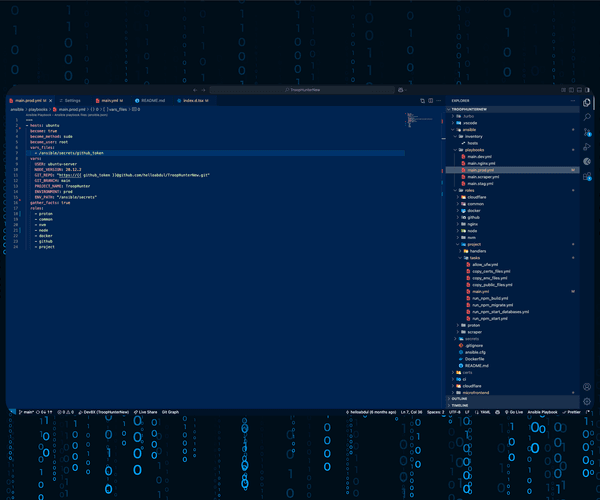Expand the cloudflare role folder
Viewport: 600px width, 500px height.
pyautogui.click(x=512, y=197)
